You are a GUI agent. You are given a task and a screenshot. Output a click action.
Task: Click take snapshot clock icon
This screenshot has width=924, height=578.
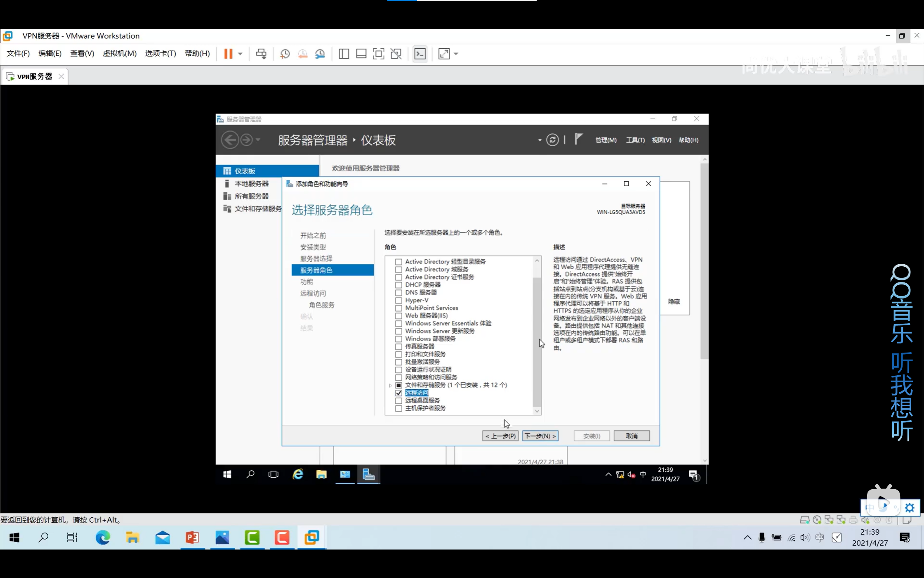click(x=285, y=54)
